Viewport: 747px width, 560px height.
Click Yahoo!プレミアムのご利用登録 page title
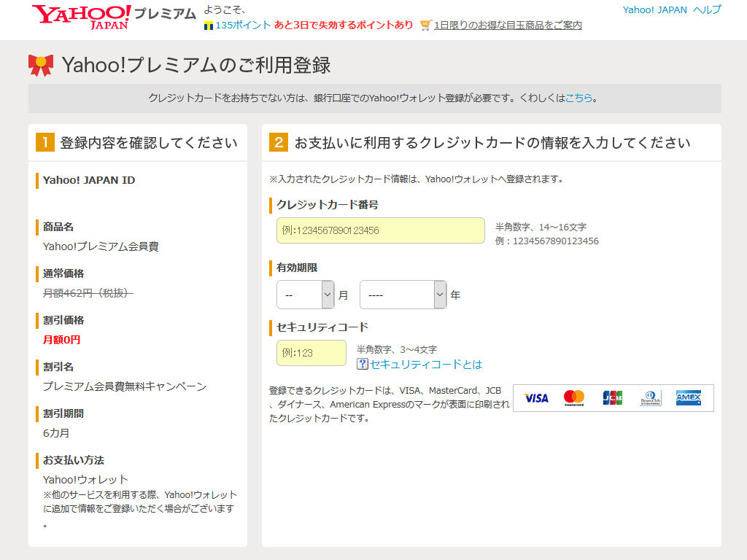point(196,65)
